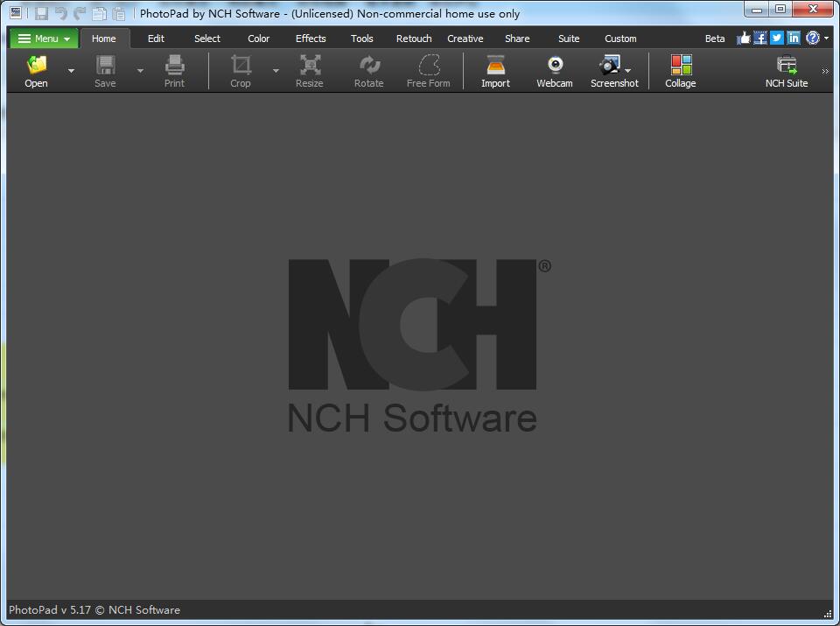
Task: Click the Save floppy disk toolbar button
Action: tap(105, 71)
